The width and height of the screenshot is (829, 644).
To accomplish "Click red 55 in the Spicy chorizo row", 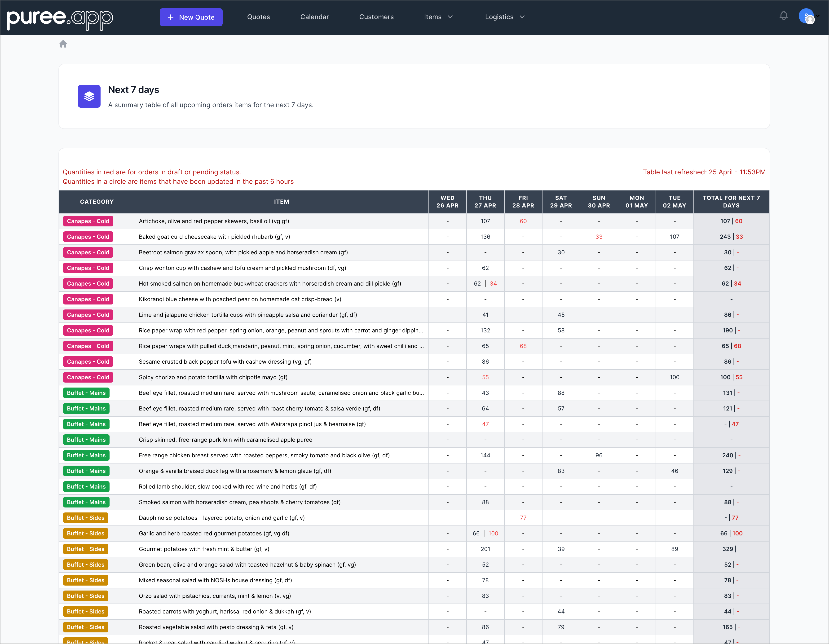I will [x=485, y=377].
